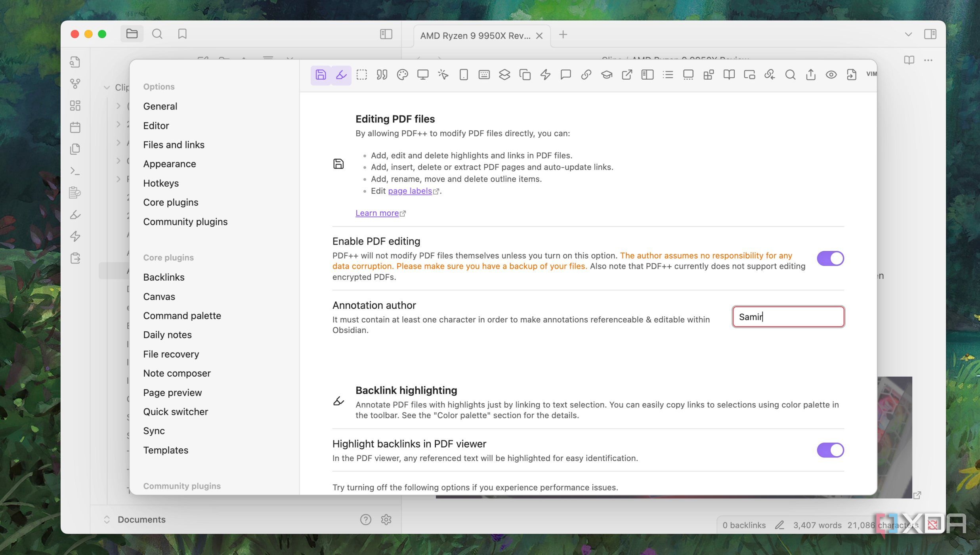Open the Color palette settings icon

tap(402, 75)
